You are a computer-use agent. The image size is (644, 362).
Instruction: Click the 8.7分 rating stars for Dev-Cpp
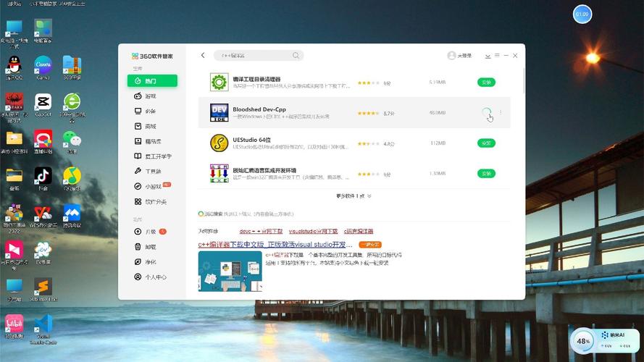click(x=368, y=113)
